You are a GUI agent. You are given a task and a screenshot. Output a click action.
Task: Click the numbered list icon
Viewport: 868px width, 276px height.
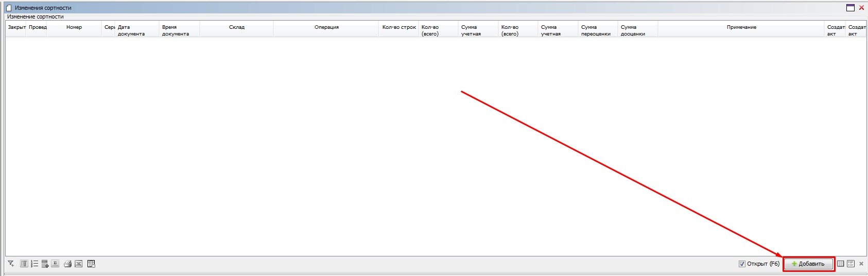34,264
